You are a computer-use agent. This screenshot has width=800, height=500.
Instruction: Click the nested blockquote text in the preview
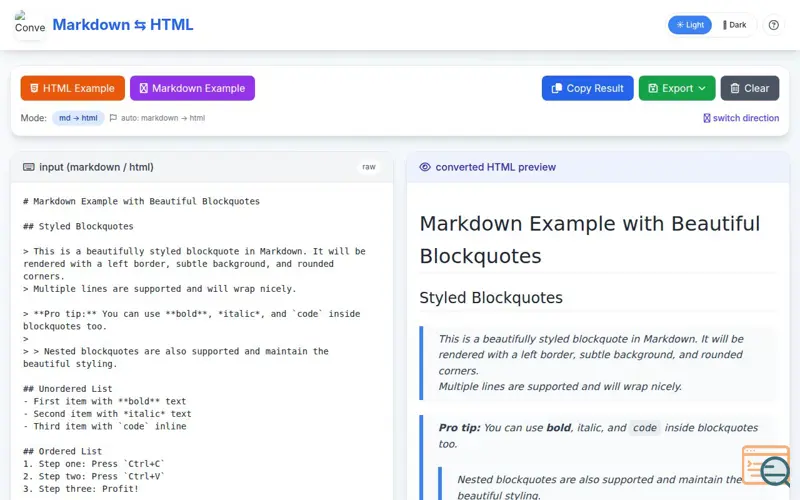[599, 487]
